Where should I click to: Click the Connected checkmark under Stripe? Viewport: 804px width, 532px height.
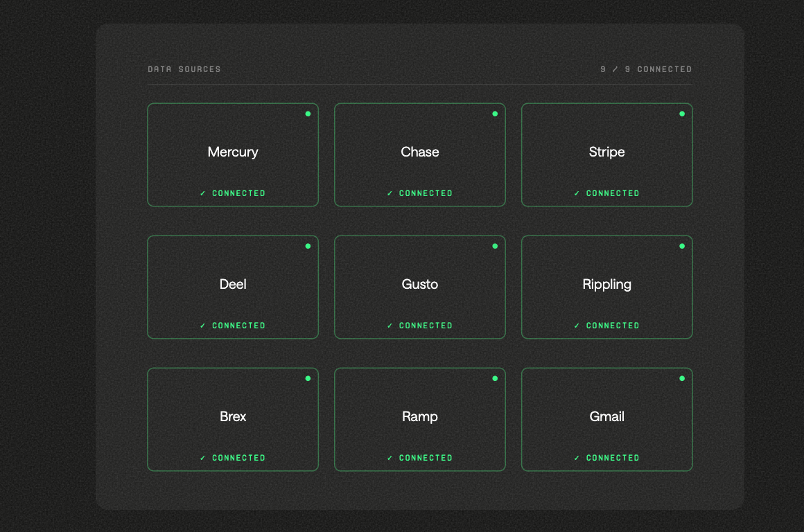[x=577, y=193]
